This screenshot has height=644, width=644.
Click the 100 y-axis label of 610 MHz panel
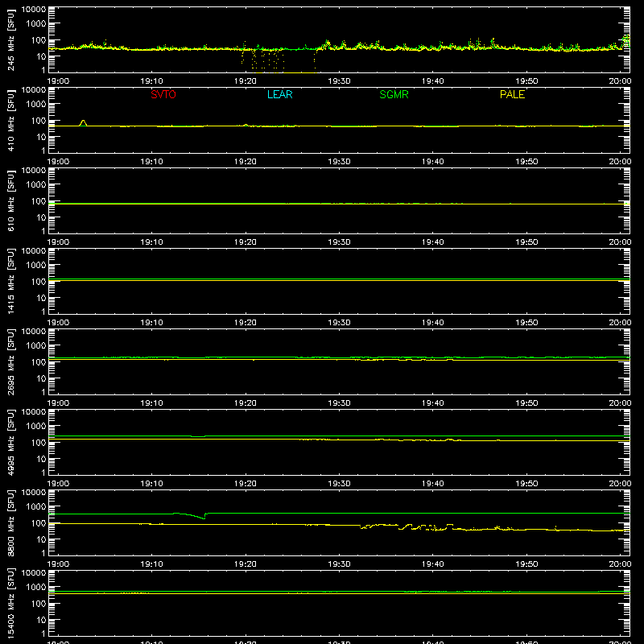[x=39, y=201]
